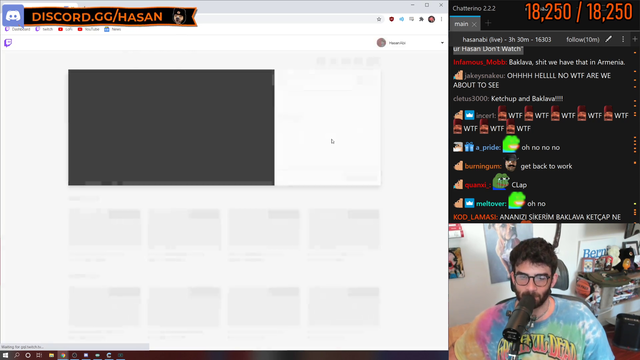Open a_pride's user card
Viewport: 640px width, 360px height.
(488, 148)
